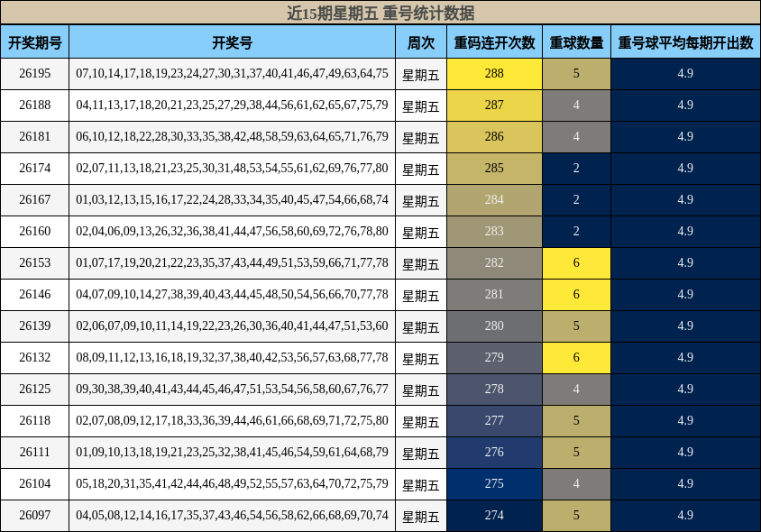Click the cell showing 279
Image resolution: width=761 pixels, height=532 pixels.
point(494,358)
